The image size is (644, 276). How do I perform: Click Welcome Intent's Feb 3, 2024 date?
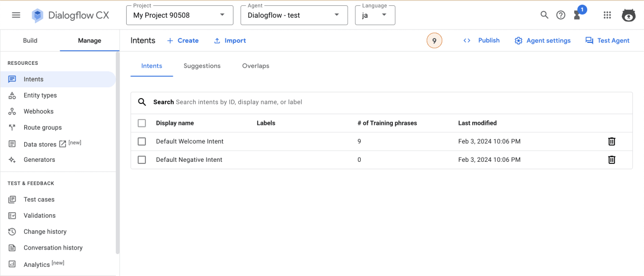(x=489, y=141)
